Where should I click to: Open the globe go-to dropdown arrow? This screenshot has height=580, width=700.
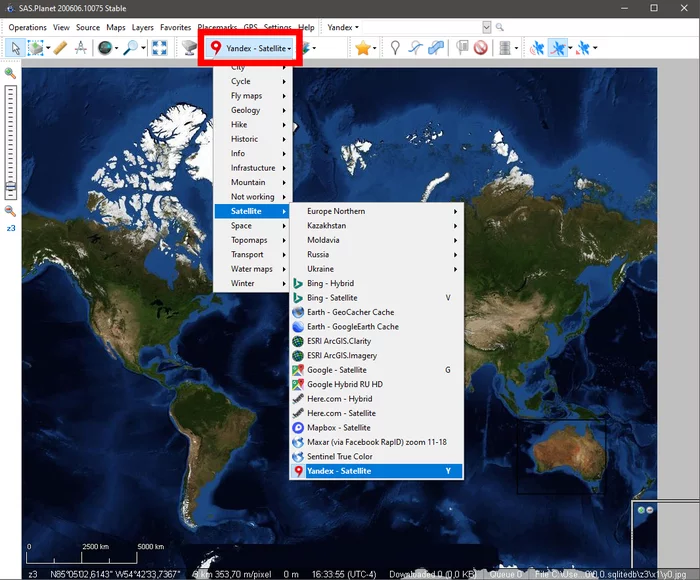(117, 48)
